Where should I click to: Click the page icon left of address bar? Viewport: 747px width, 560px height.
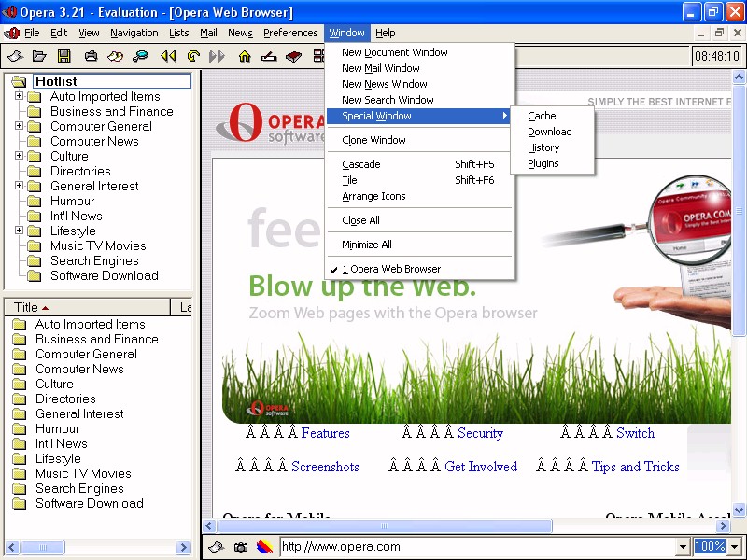217,547
